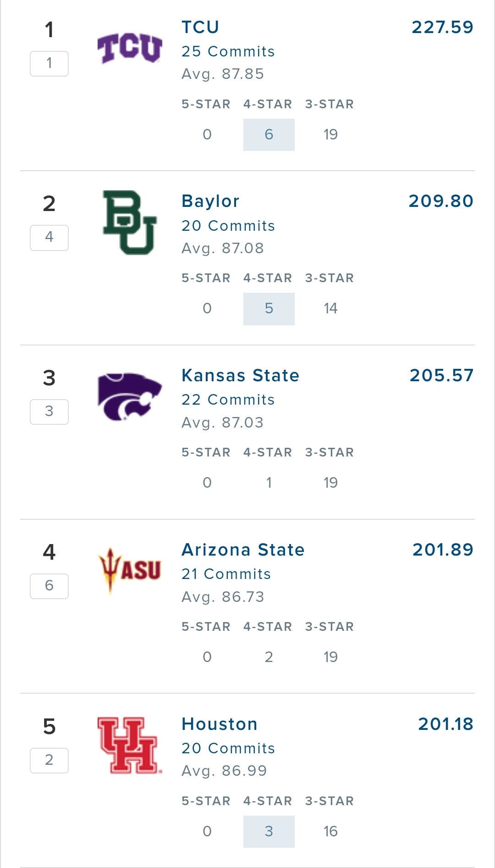The width and height of the screenshot is (495, 868).
Task: Open the Kansas State team link
Action: (x=240, y=375)
